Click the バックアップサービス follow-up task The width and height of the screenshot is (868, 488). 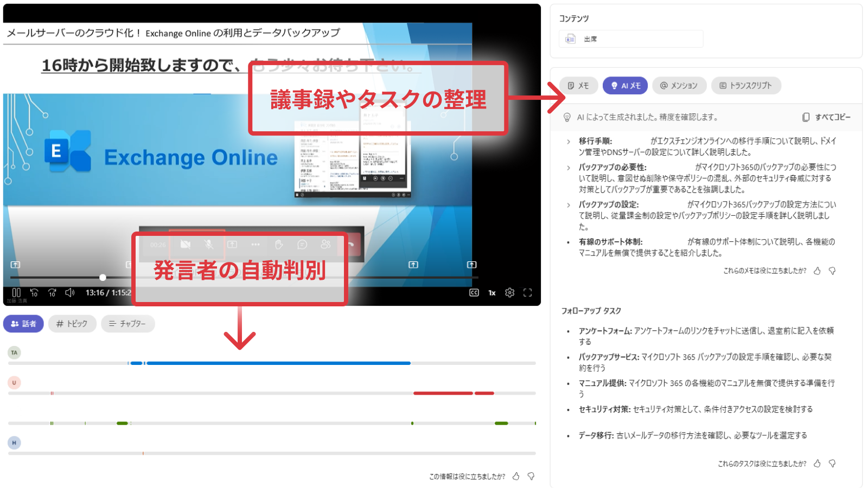point(705,362)
